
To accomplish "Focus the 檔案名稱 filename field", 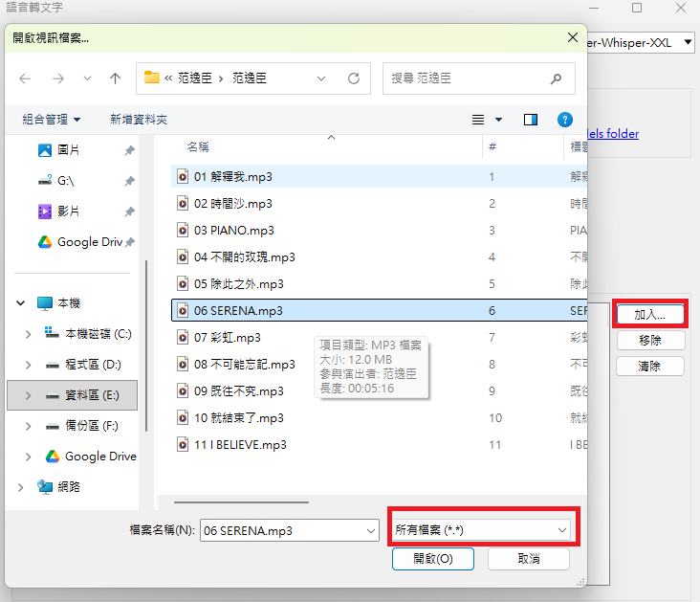I will coord(290,530).
